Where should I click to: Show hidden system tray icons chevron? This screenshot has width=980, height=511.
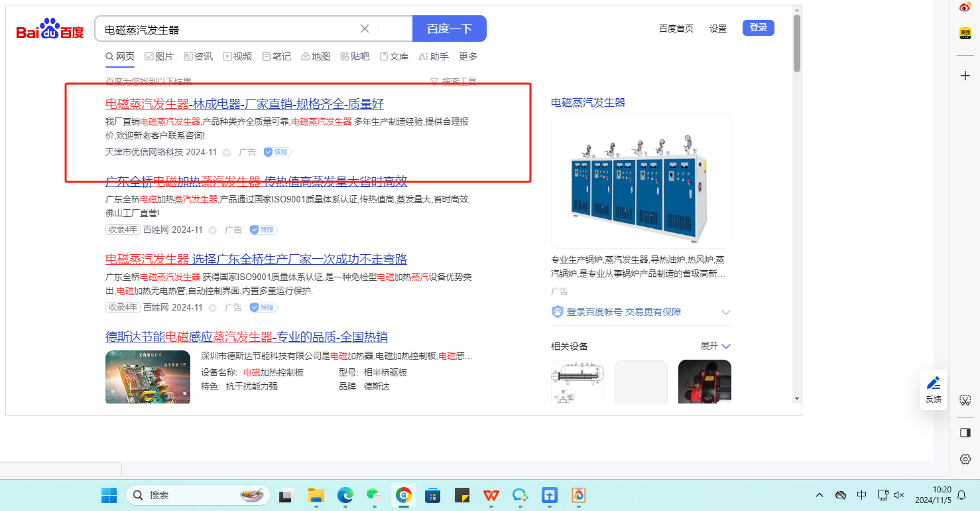pyautogui.click(x=820, y=495)
